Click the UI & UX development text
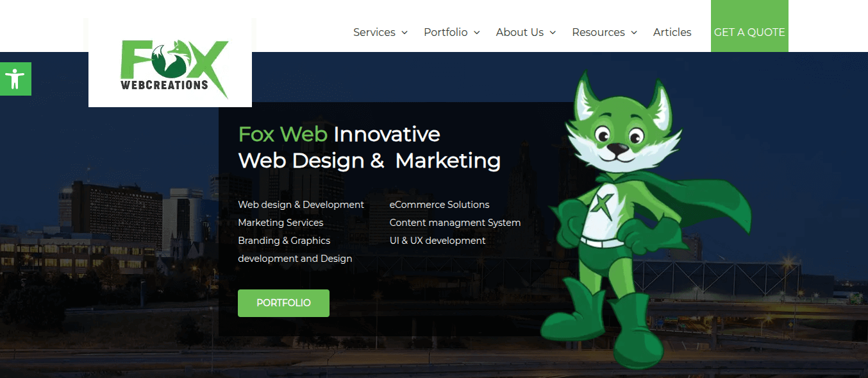This screenshot has height=378, width=868. point(438,241)
